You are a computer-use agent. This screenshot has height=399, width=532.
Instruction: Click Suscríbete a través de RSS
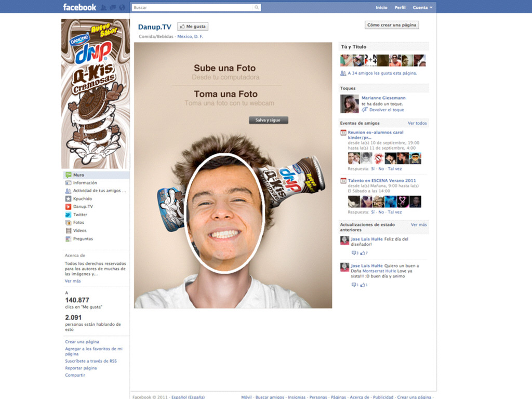point(91,361)
